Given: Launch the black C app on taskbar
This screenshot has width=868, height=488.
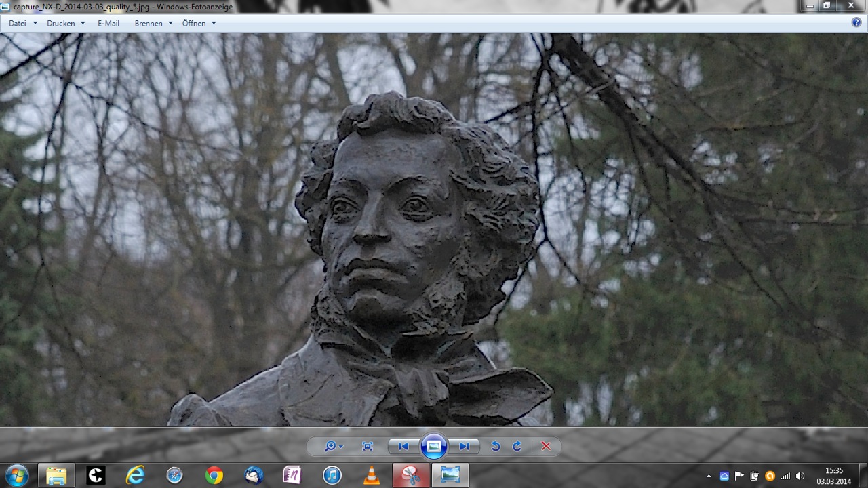Looking at the screenshot, I should pyautogui.click(x=96, y=476).
